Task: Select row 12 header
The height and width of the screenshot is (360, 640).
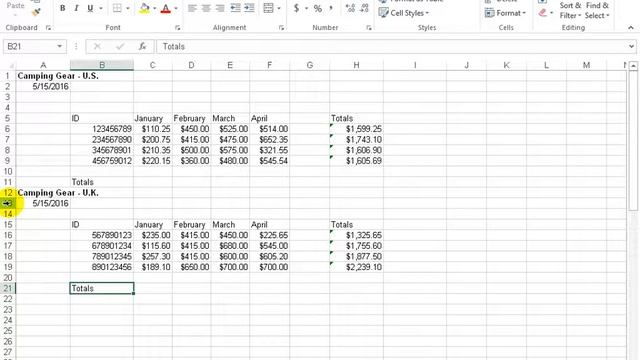Action: [x=8, y=193]
